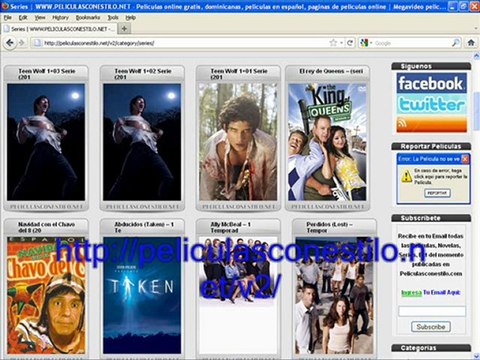Viewport: 480px width, 360px height.
Task: Click the email input field above Subscribe
Action: pyautogui.click(x=432, y=311)
